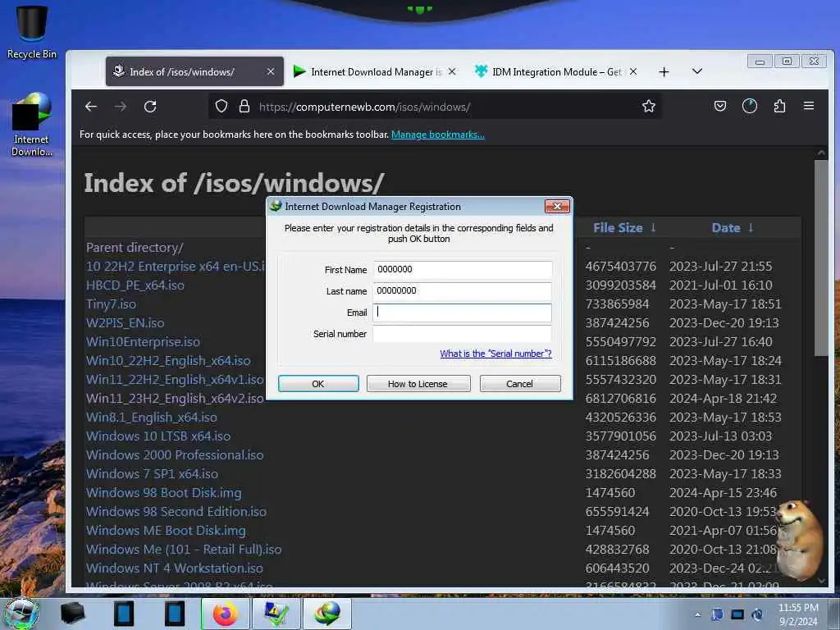Bookmark this page with the star icon
The height and width of the screenshot is (630, 840).
[648, 106]
